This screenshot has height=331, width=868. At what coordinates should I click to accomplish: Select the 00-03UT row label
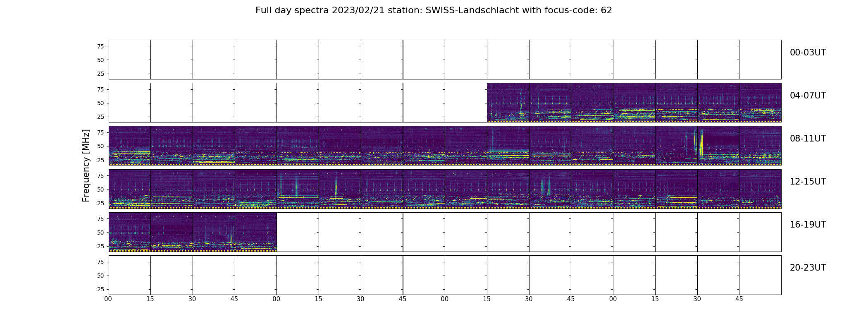point(808,53)
